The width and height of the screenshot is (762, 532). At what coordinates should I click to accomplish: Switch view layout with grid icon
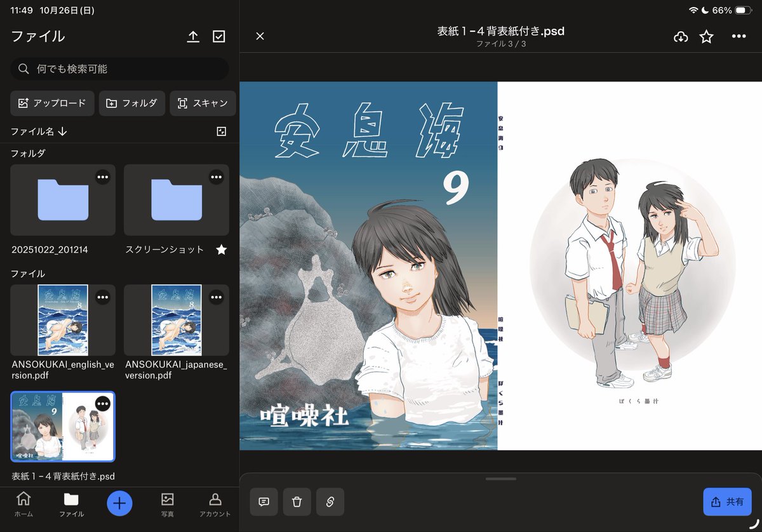221,131
